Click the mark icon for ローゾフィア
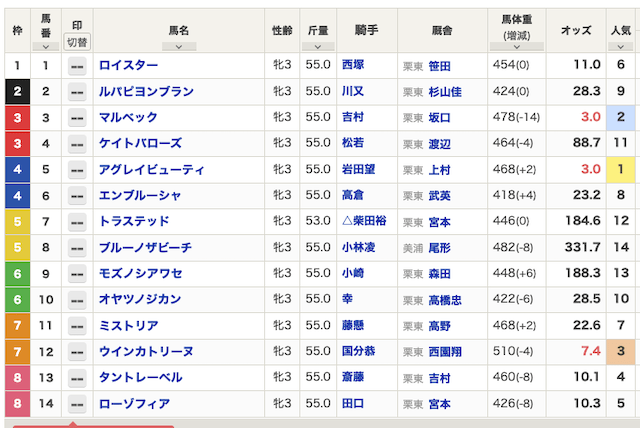This screenshot has height=428, width=640. click(x=77, y=404)
